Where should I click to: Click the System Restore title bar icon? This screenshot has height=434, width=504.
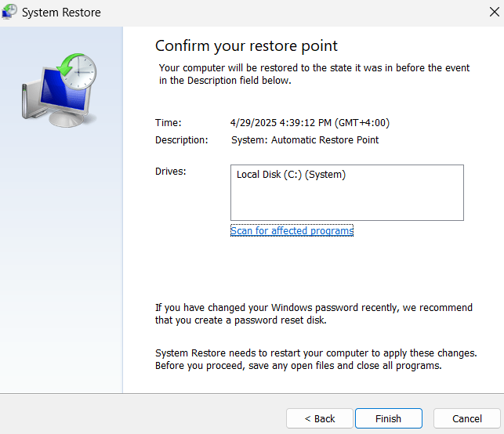(10, 13)
